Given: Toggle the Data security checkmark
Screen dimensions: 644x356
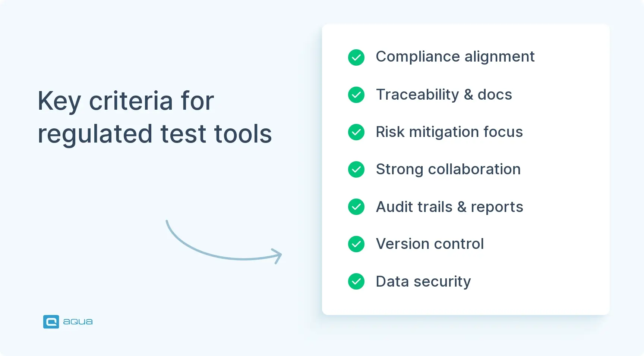Looking at the screenshot, I should point(356,281).
